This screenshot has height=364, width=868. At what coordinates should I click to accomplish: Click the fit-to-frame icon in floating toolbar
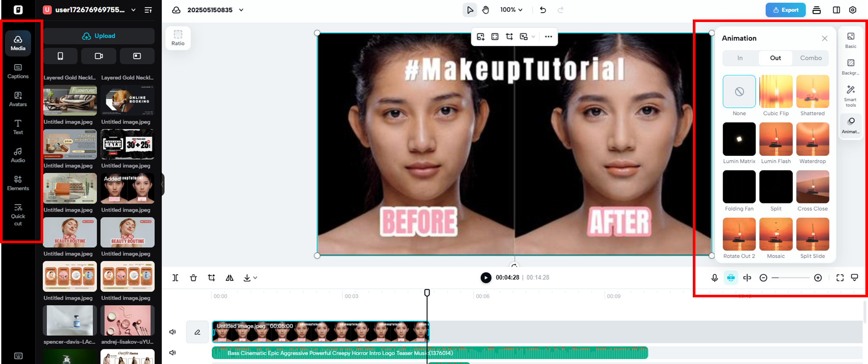[x=495, y=37]
